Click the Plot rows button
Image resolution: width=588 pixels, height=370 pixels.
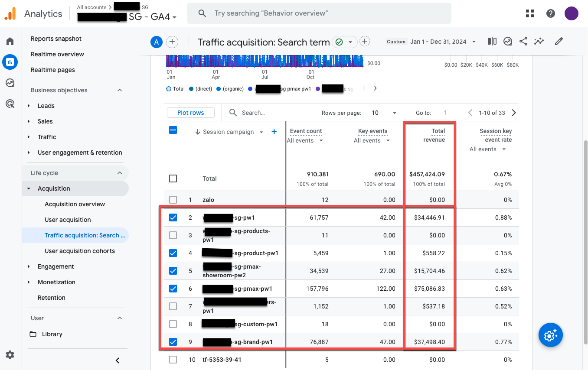click(191, 113)
